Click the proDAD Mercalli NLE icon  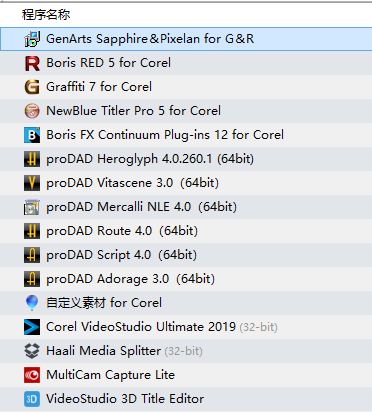[32, 207]
